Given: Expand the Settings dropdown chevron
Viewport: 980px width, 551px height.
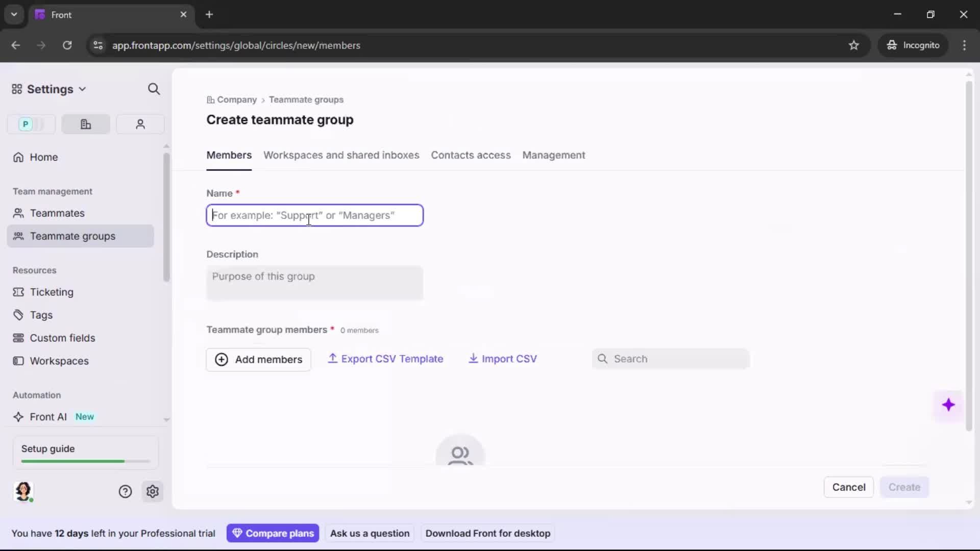Looking at the screenshot, I should (x=83, y=89).
